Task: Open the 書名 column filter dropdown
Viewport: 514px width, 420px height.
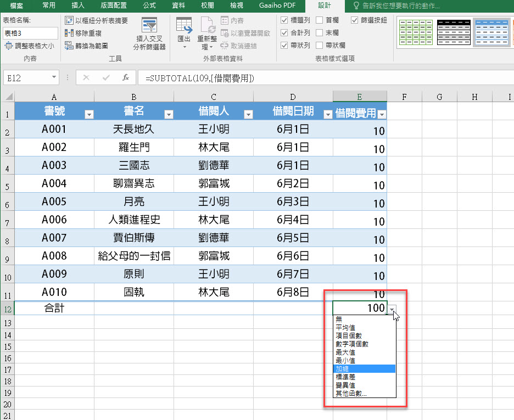Action: click(169, 115)
